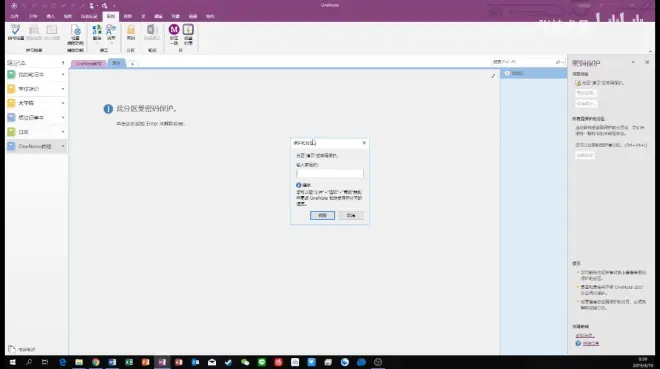Click the Linked Notes ribbon button
Screen dimensions: 660x369
pos(152,32)
